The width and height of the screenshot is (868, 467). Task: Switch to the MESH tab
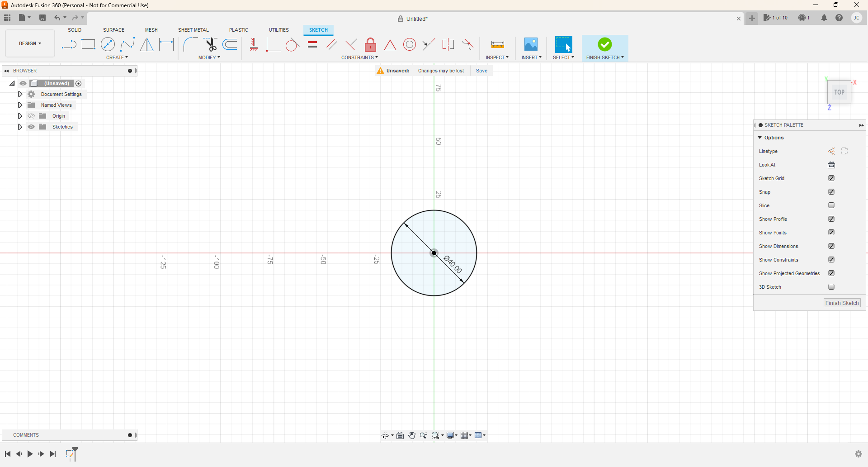[x=151, y=30]
